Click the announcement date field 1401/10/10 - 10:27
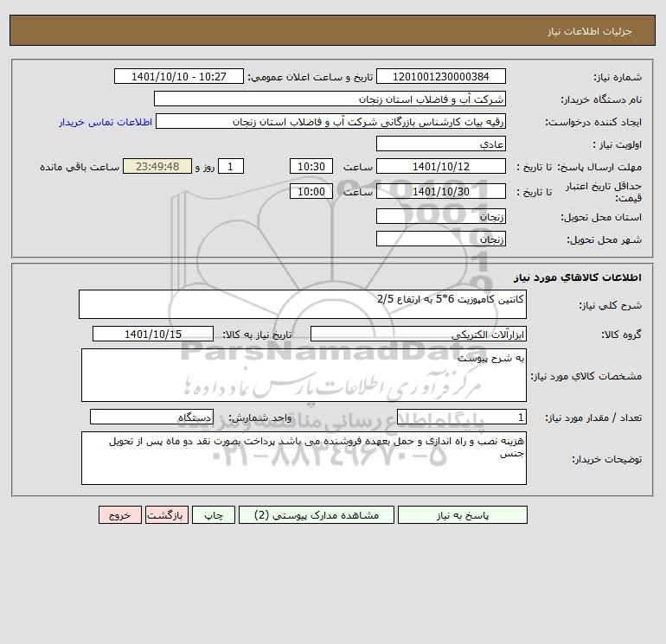Viewport: 666px width, 644px height. tap(179, 76)
